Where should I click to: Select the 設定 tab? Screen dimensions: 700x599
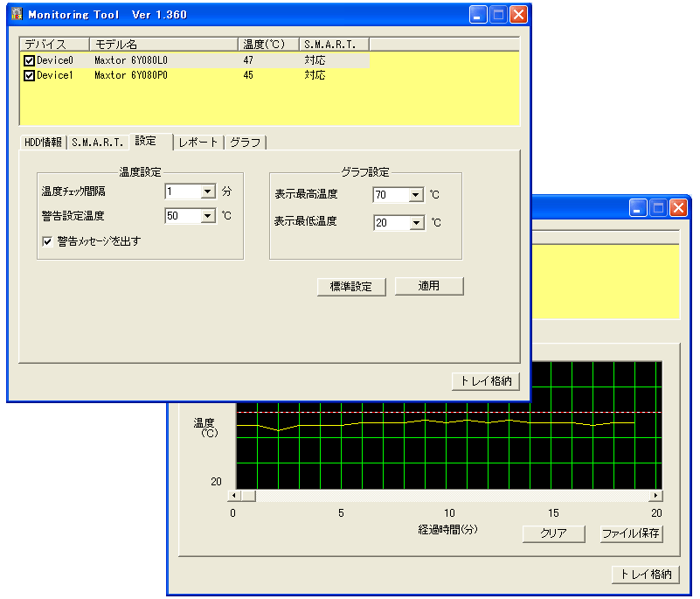(x=150, y=141)
